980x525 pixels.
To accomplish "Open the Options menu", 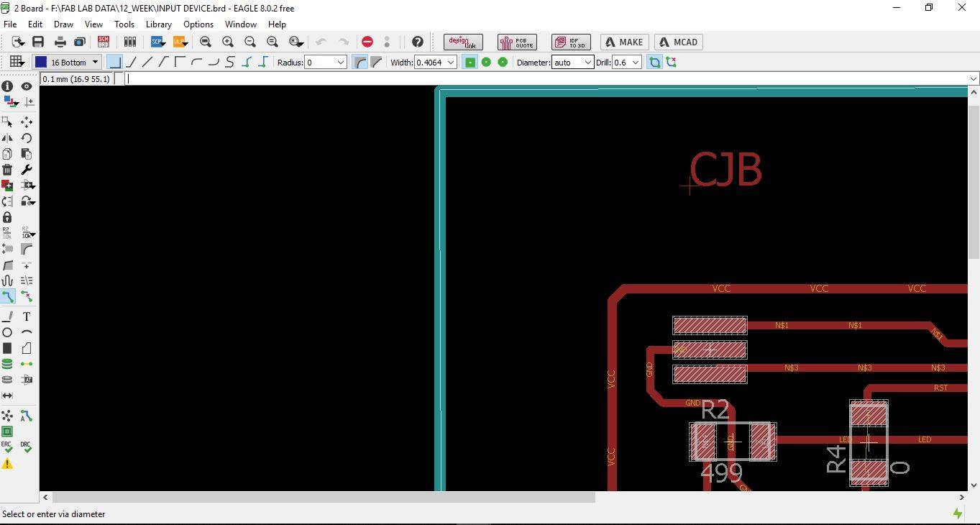I will click(x=198, y=24).
